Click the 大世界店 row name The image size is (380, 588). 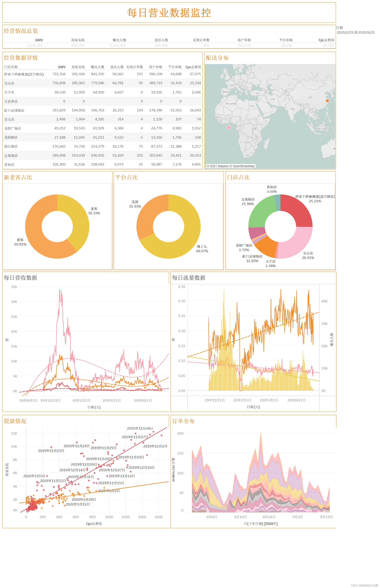pyautogui.click(x=11, y=101)
